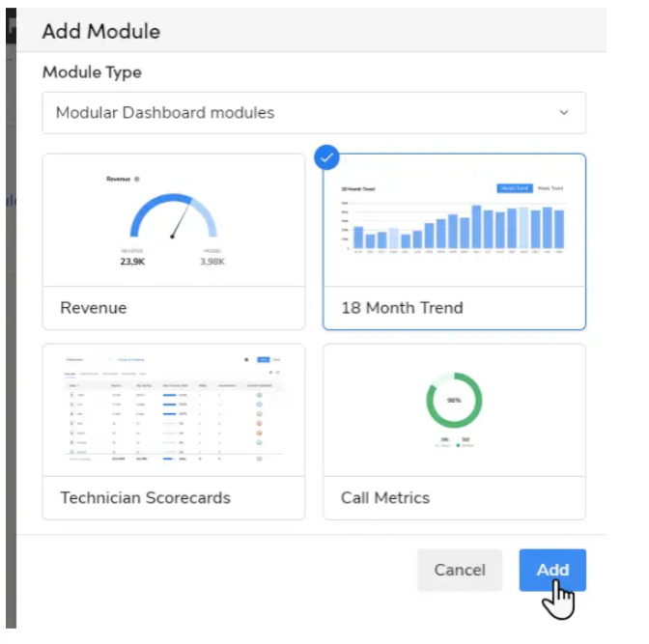Click the Call Metrics donut chart

[454, 401]
